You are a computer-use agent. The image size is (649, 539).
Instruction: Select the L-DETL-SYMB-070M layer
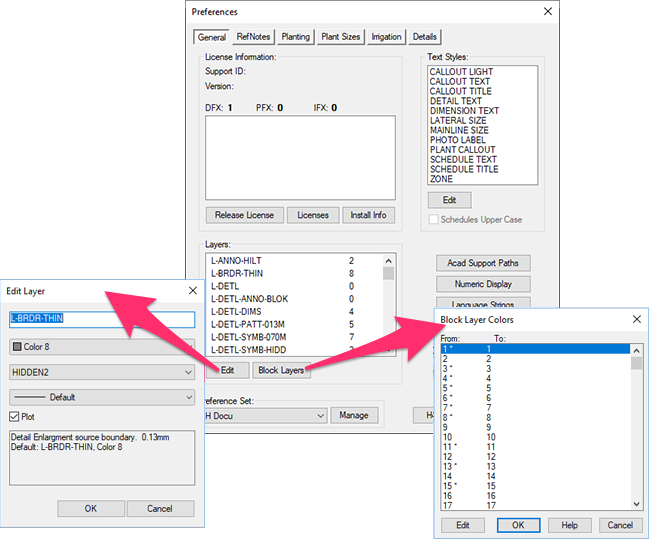(x=295, y=337)
